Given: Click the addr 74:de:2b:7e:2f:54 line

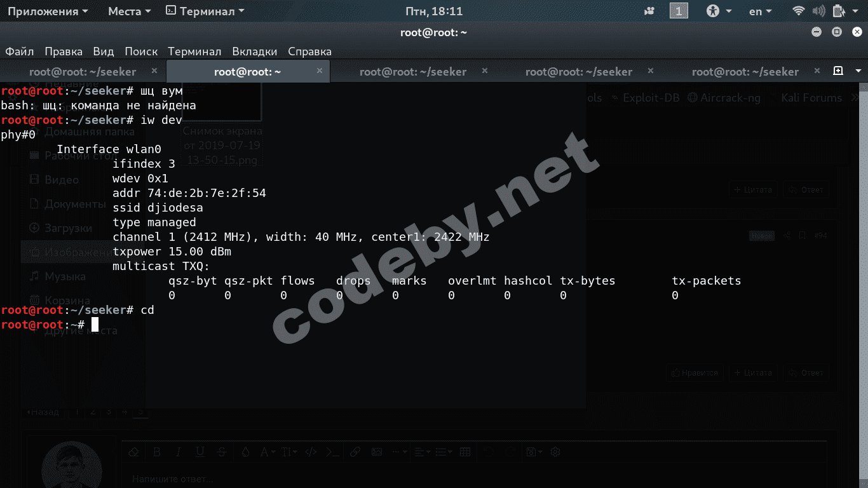Looking at the screenshot, I should tap(189, 193).
